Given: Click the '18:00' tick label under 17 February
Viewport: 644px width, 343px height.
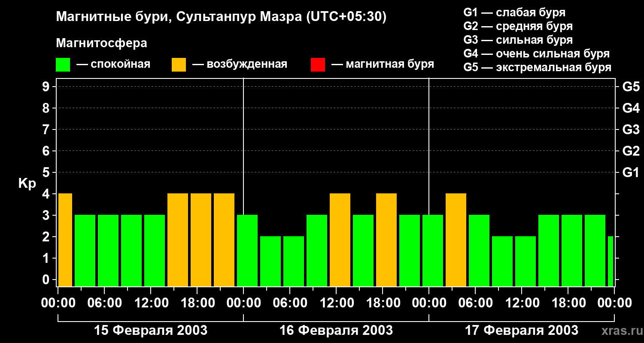Looking at the screenshot, I should point(568,303).
